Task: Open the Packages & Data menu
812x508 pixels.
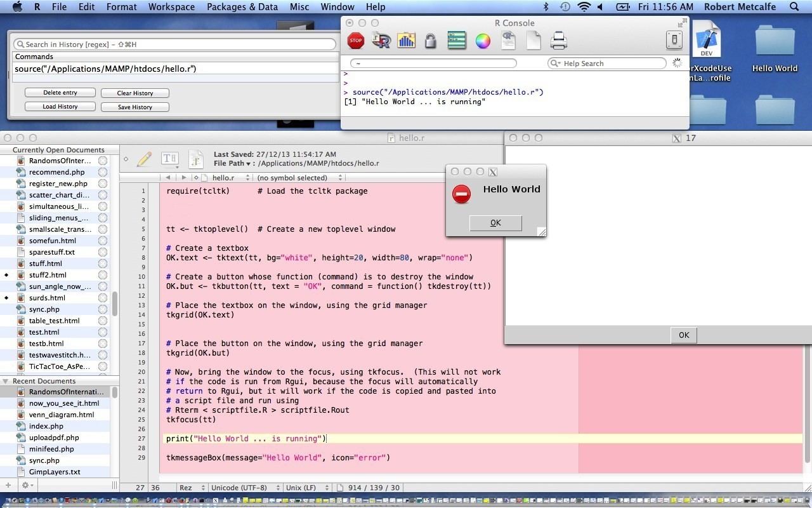Action: pyautogui.click(x=242, y=7)
